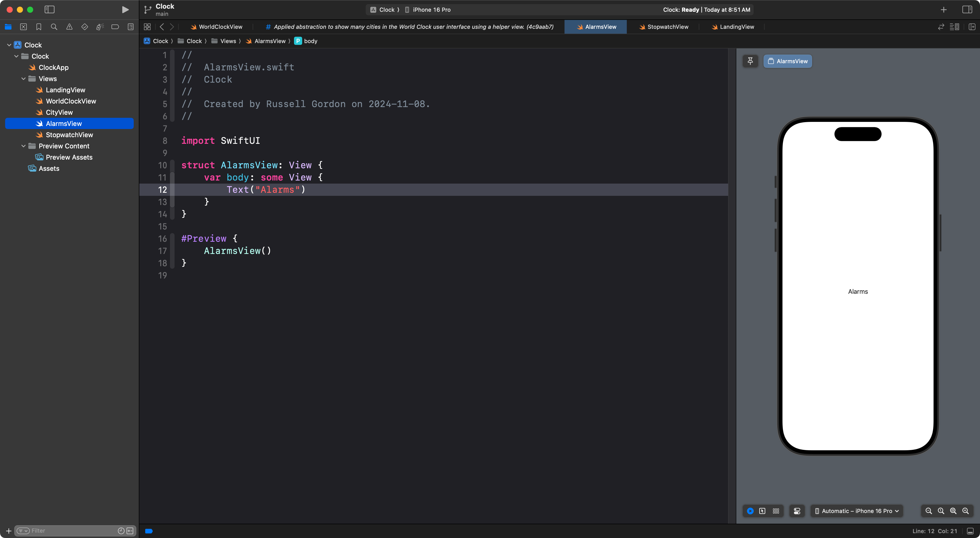Viewport: 980px width, 538px height.
Task: Pin the AlarmsView preview
Action: (750, 61)
